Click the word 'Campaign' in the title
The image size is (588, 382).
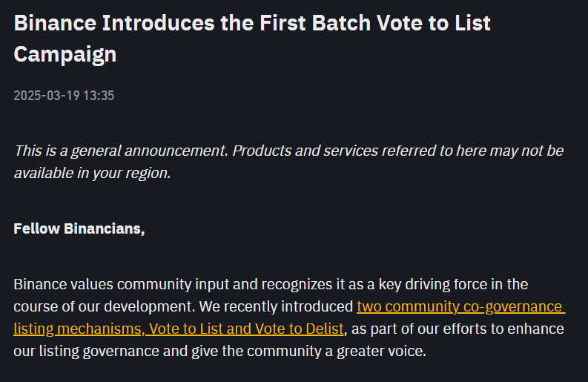[65, 54]
